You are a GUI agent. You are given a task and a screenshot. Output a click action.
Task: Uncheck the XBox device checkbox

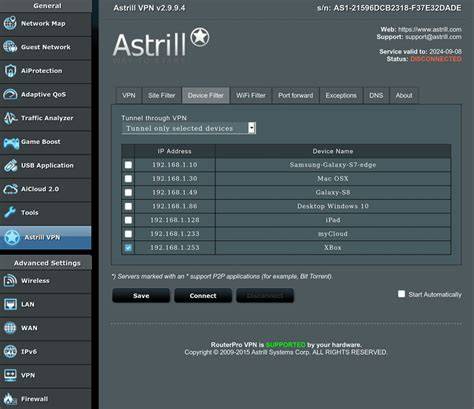[x=128, y=248]
